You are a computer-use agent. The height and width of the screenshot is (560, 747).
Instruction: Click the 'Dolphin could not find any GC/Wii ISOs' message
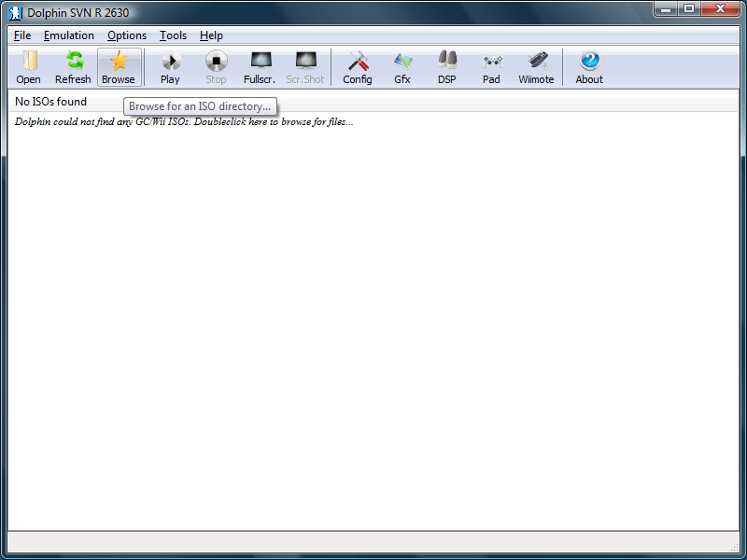(184, 122)
